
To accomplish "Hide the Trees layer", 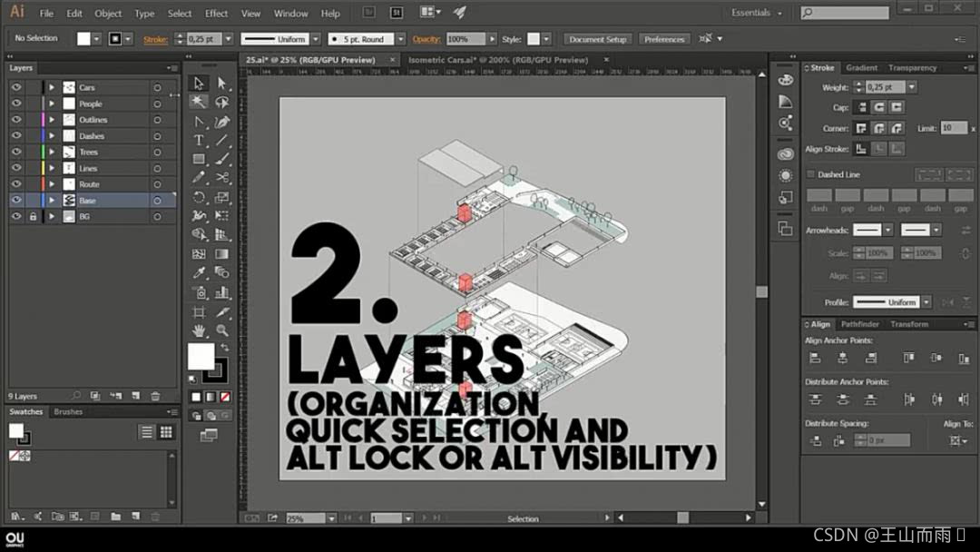I will click(x=16, y=152).
